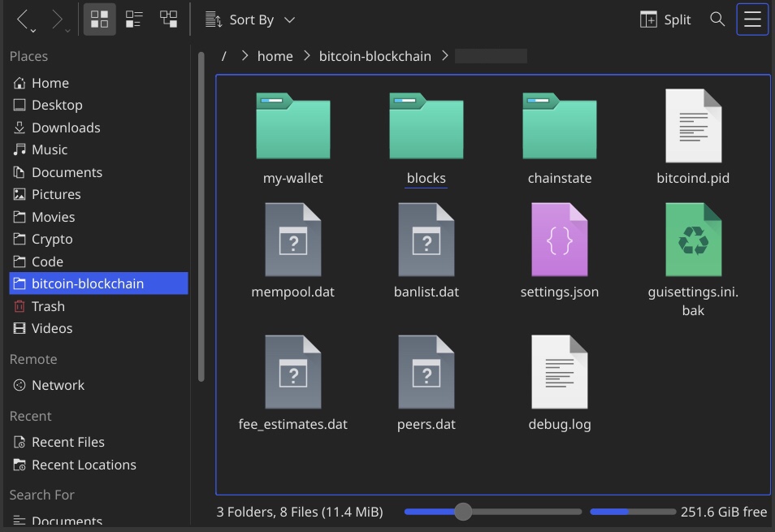
Task: Open Recent Locations
Action: pos(98,465)
